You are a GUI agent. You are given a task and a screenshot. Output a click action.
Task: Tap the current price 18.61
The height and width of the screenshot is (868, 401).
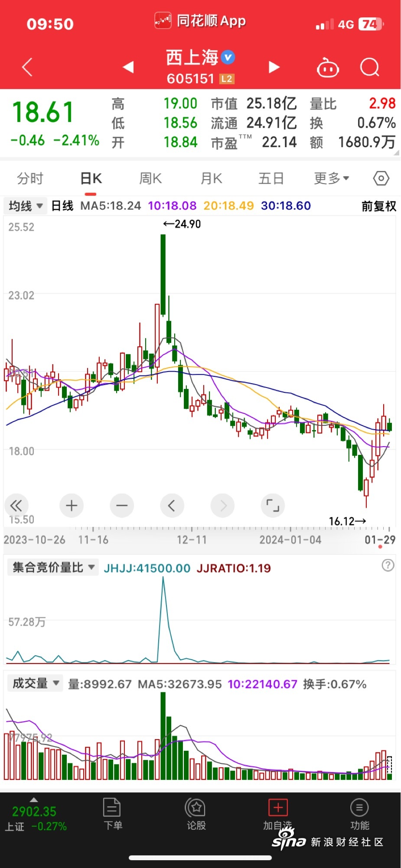(43, 112)
